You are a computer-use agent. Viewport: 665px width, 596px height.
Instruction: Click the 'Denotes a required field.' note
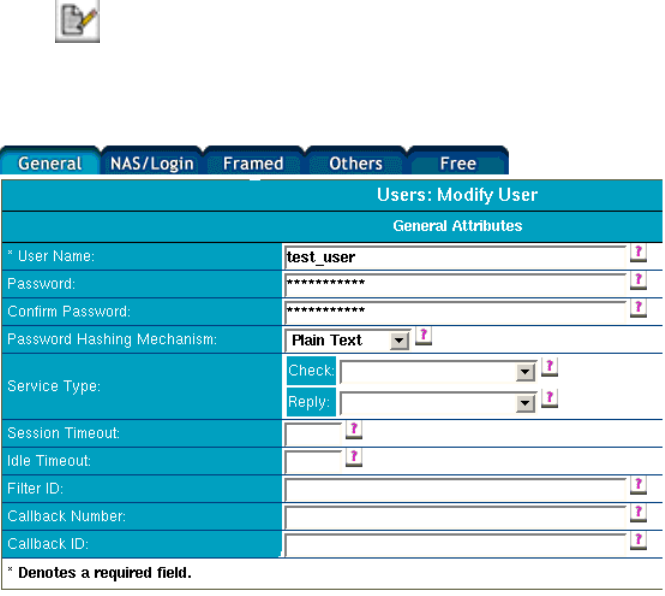[x=104, y=573]
